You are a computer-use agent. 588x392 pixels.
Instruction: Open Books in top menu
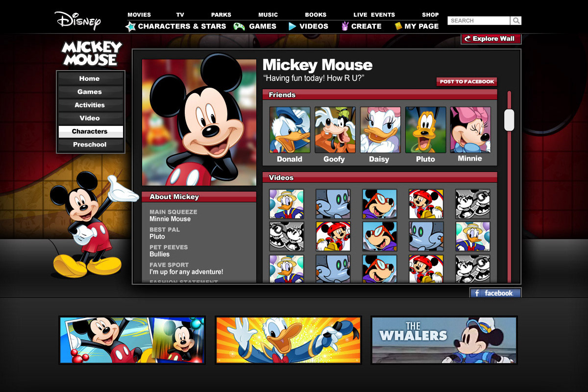[x=316, y=15]
